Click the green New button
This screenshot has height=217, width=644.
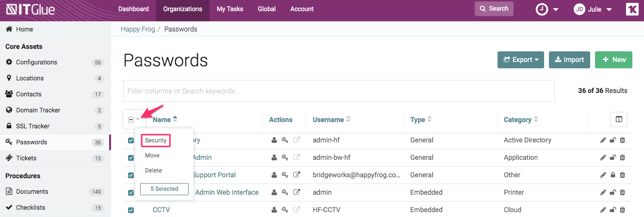point(613,60)
